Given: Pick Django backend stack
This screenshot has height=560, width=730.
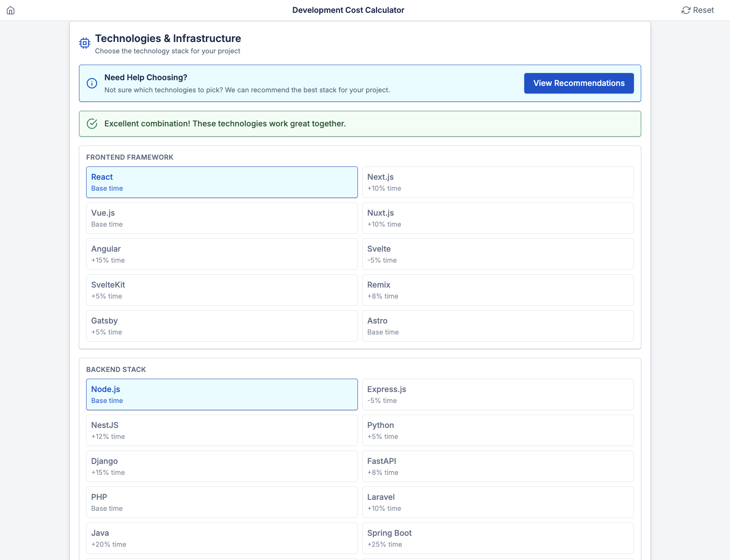Looking at the screenshot, I should pyautogui.click(x=222, y=466).
